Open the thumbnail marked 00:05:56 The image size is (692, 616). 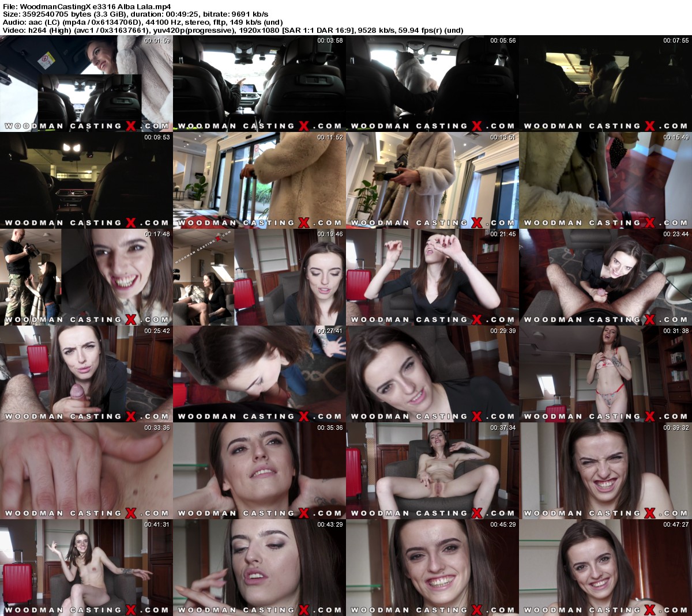[x=432, y=84]
